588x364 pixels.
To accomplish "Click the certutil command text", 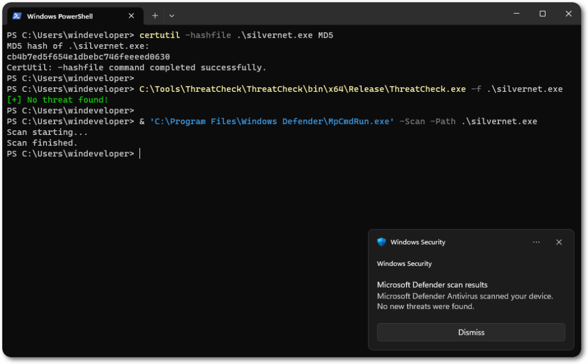I will tap(158, 35).
